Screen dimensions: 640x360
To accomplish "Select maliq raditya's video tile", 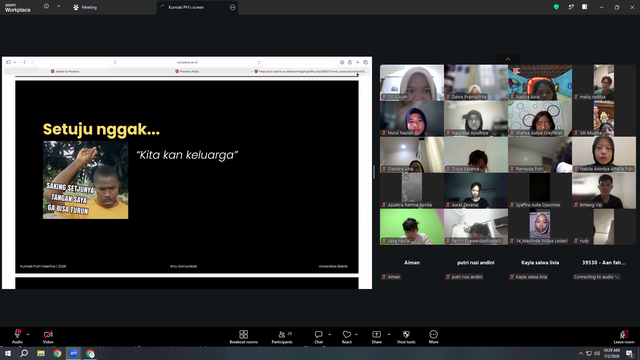I will (x=604, y=82).
